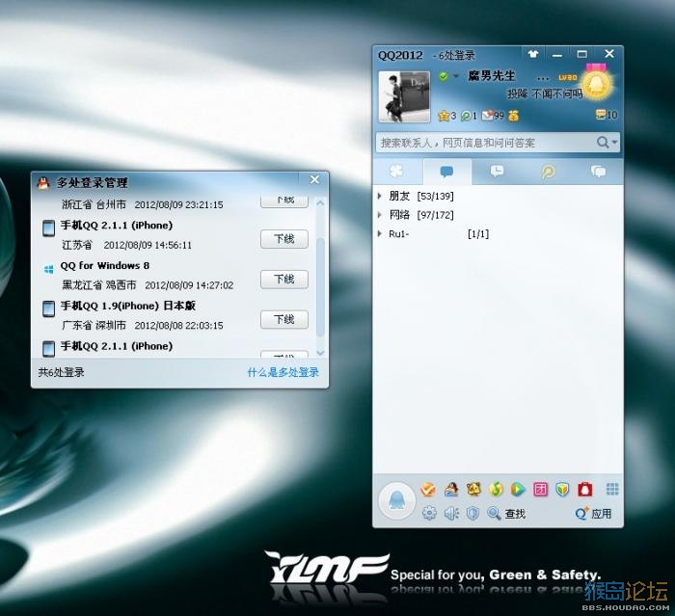Click the LV30 level badge

pos(567,77)
